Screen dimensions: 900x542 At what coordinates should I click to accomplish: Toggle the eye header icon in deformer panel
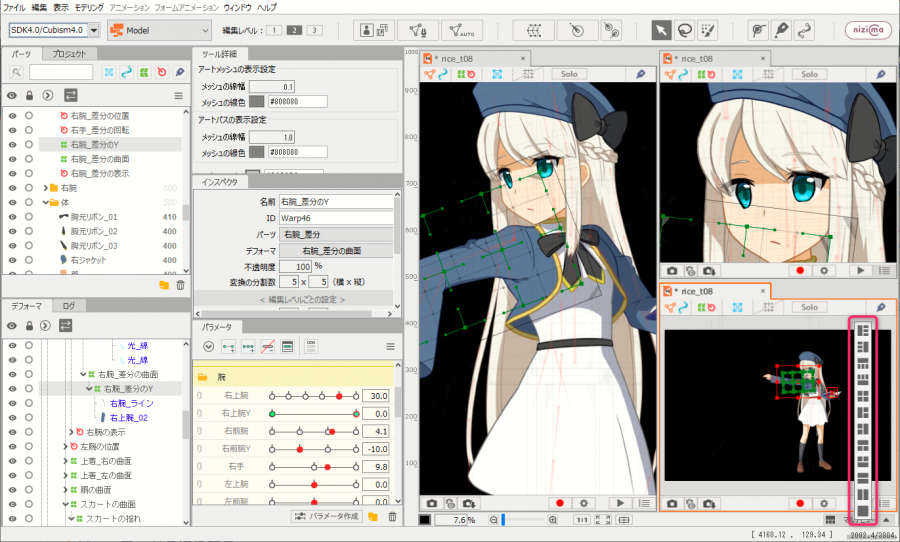coord(12,326)
